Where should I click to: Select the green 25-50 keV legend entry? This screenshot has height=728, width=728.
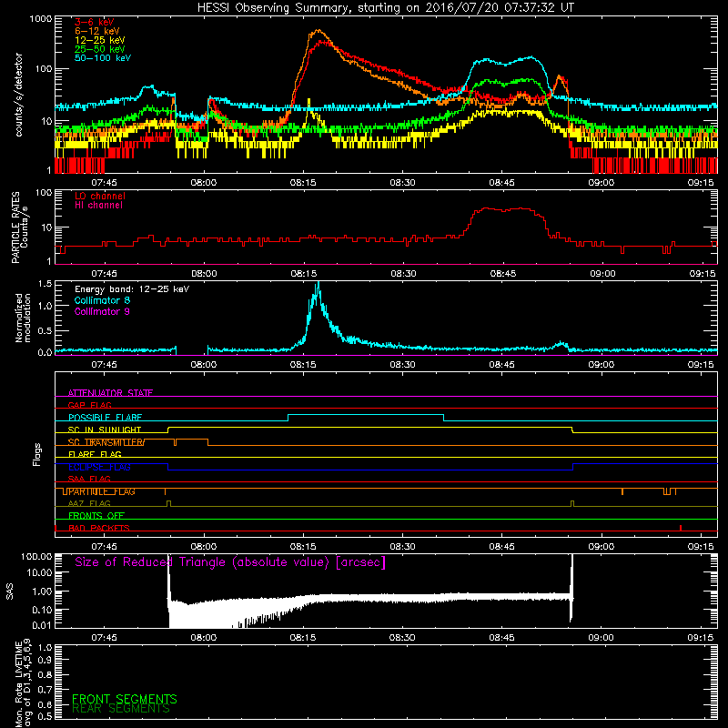point(100,49)
